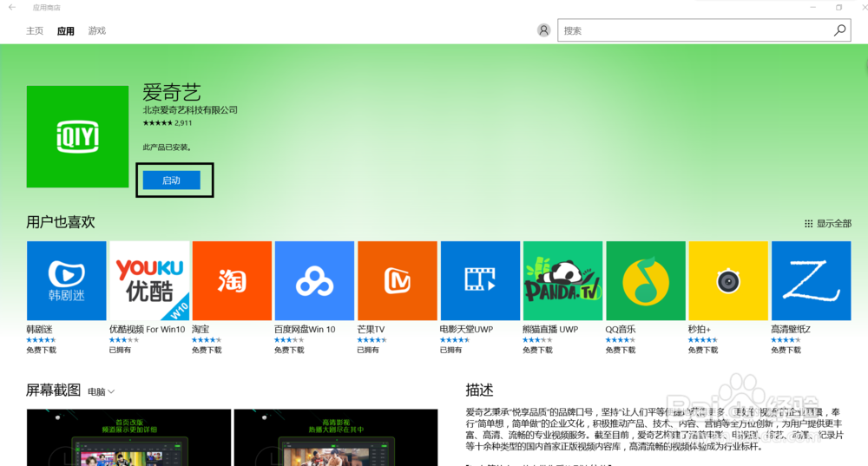
Task: Click the 爱奇艺 app title
Action: click(x=172, y=92)
